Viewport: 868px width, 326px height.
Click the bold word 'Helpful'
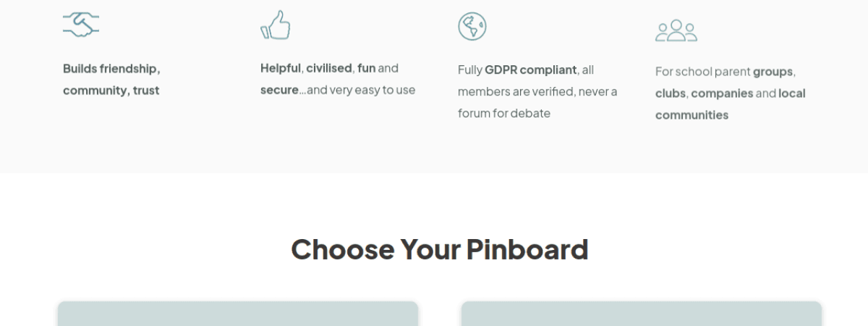(x=280, y=68)
